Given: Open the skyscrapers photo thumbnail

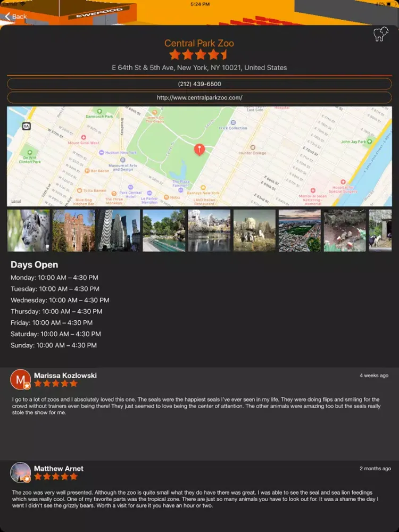Looking at the screenshot, I should coord(119,230).
